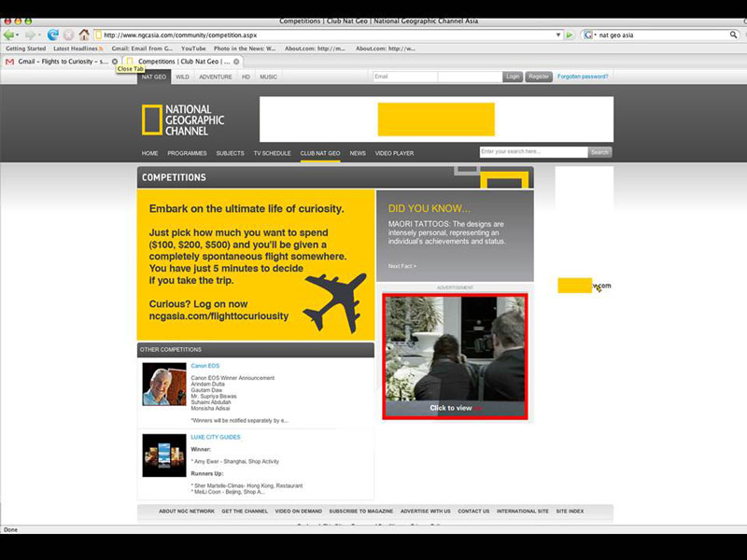Open the Getting Started bookmark
The height and width of the screenshot is (560, 747).
[x=26, y=49]
